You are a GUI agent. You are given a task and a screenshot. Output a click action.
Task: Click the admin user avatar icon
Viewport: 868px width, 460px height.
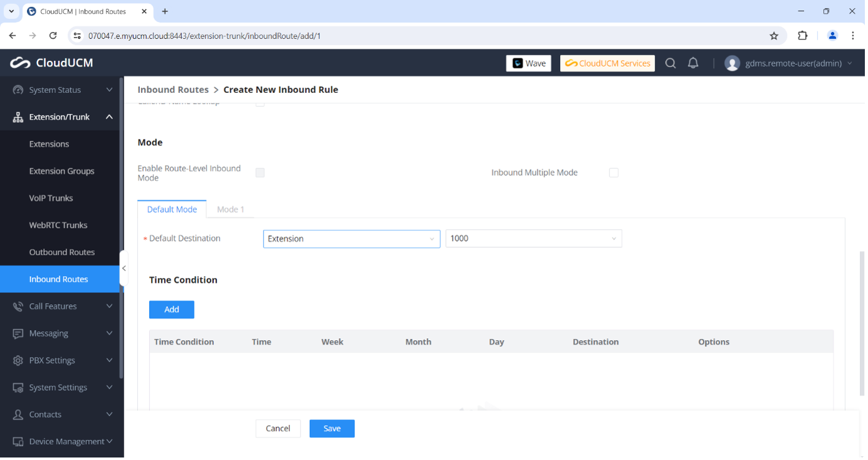point(732,63)
